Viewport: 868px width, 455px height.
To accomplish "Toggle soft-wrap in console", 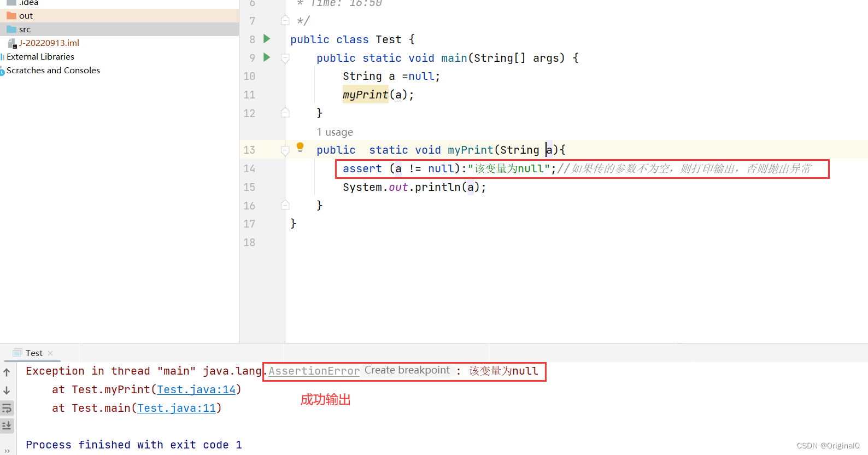I will 7,408.
